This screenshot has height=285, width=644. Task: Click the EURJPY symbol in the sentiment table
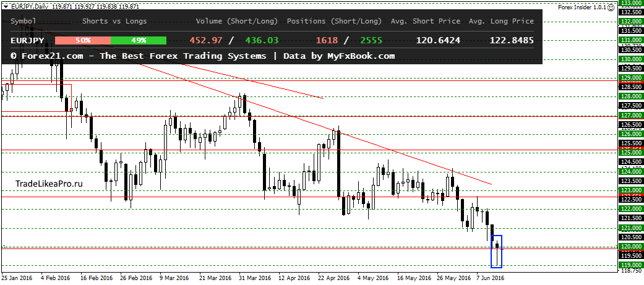click(27, 40)
